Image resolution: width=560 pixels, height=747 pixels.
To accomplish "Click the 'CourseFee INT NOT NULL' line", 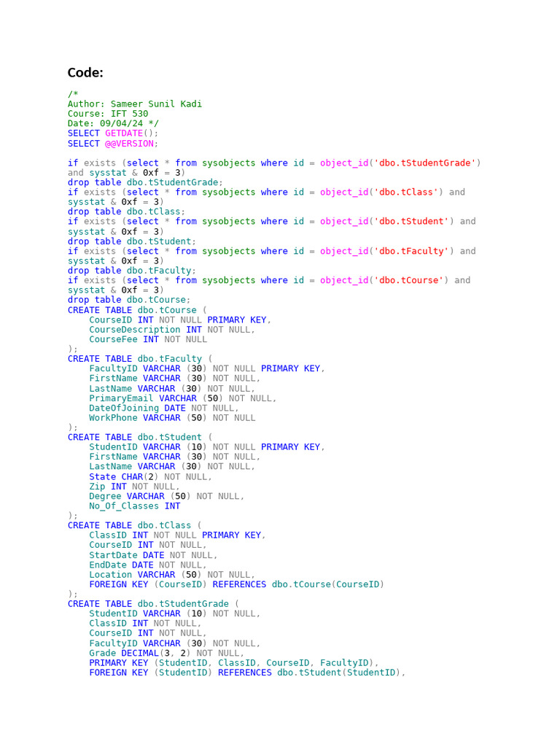I will (x=148, y=339).
